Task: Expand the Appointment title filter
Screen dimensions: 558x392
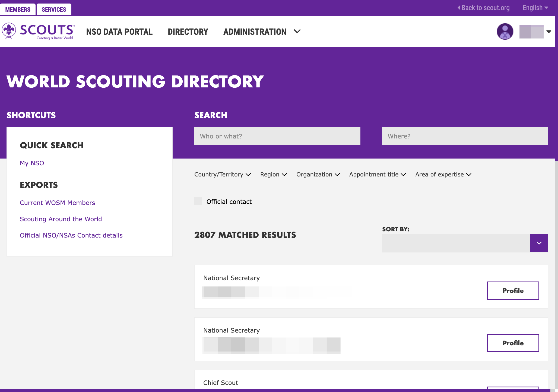Action: (378, 175)
